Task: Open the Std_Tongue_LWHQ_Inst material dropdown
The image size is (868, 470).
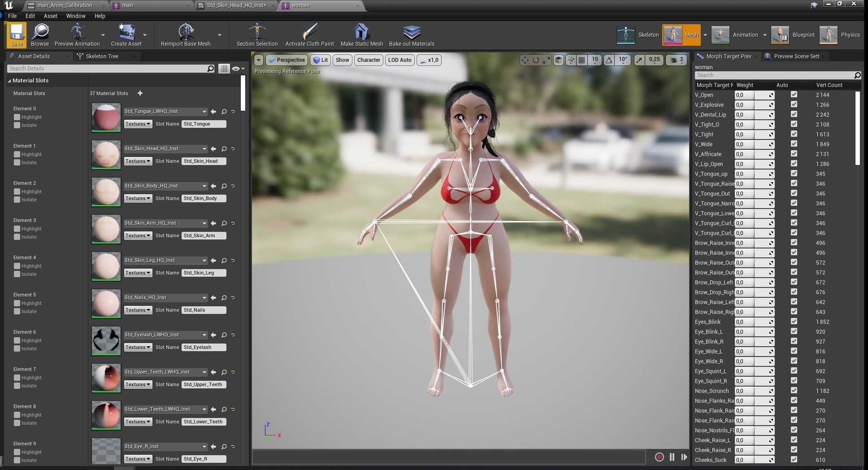Action: (165, 112)
